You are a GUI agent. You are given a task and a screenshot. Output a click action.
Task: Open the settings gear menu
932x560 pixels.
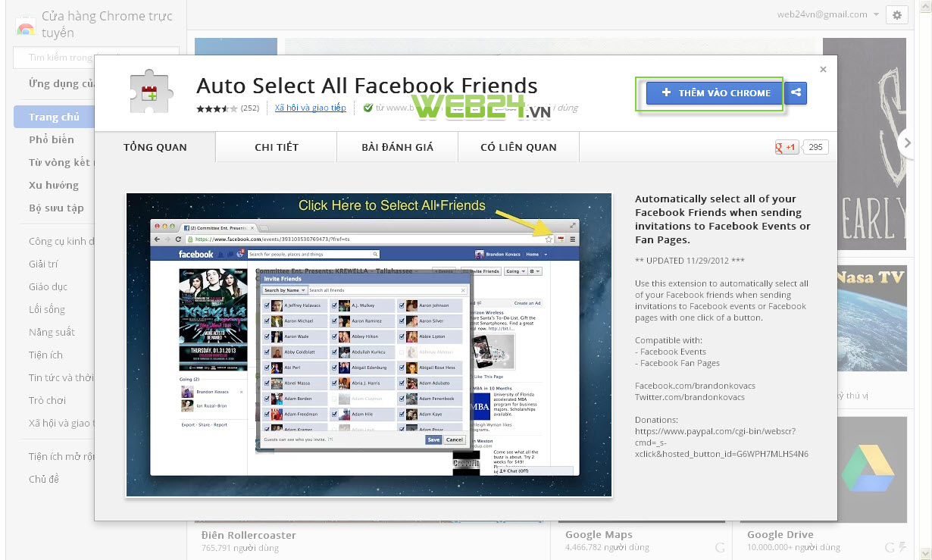[897, 14]
